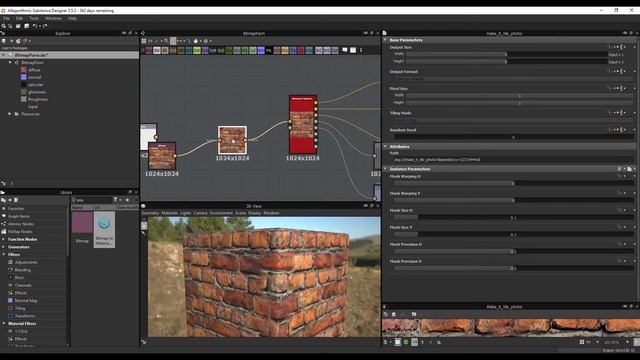Click the save package icon in main toolbar
The image size is (640, 360).
click(18, 26)
